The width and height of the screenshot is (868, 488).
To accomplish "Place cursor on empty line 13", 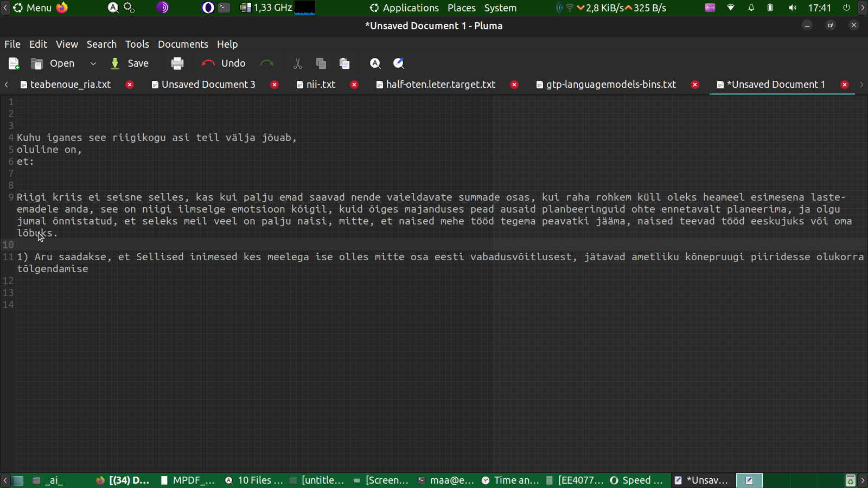I will (x=163, y=293).
